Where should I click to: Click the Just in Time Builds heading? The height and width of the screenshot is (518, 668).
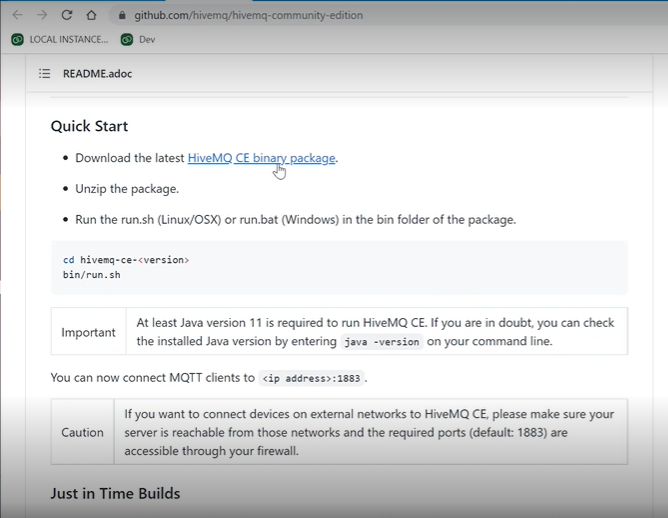[115, 493]
